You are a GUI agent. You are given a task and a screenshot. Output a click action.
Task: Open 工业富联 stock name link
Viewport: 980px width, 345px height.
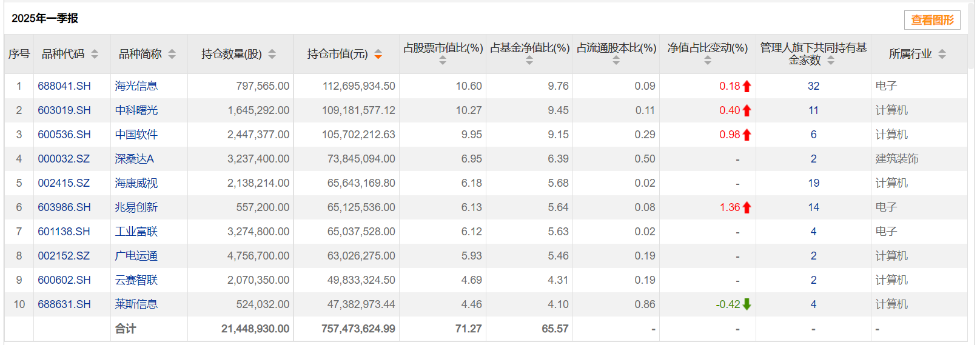136,232
